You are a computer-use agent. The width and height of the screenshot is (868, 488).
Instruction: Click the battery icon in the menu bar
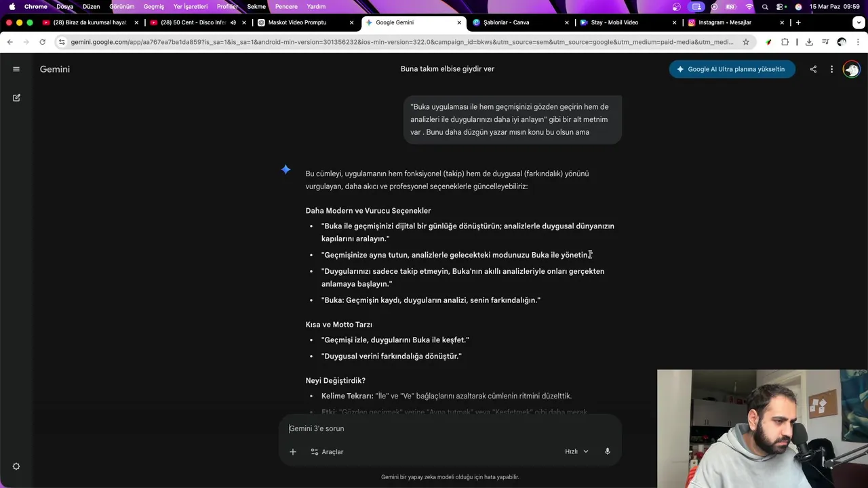732,7
